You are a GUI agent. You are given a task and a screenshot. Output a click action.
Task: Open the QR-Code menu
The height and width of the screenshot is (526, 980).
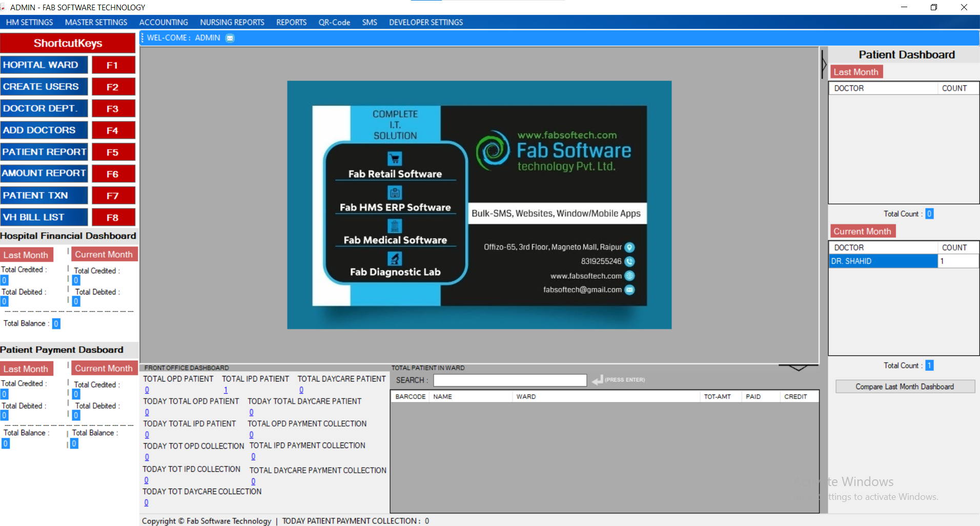pyautogui.click(x=334, y=23)
